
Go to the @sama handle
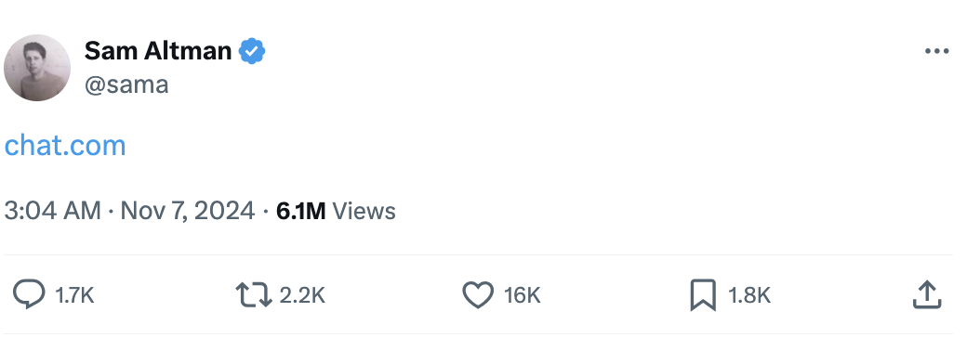pyautogui.click(x=126, y=84)
